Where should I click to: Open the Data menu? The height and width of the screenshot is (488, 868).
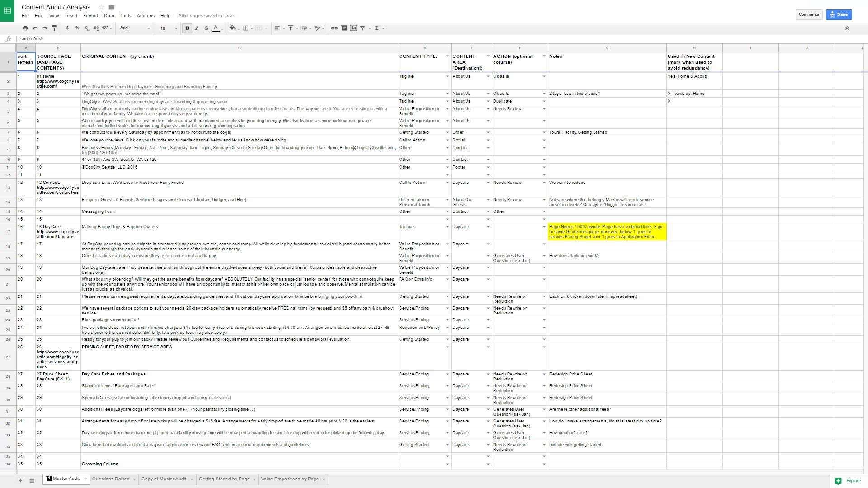pos(109,16)
